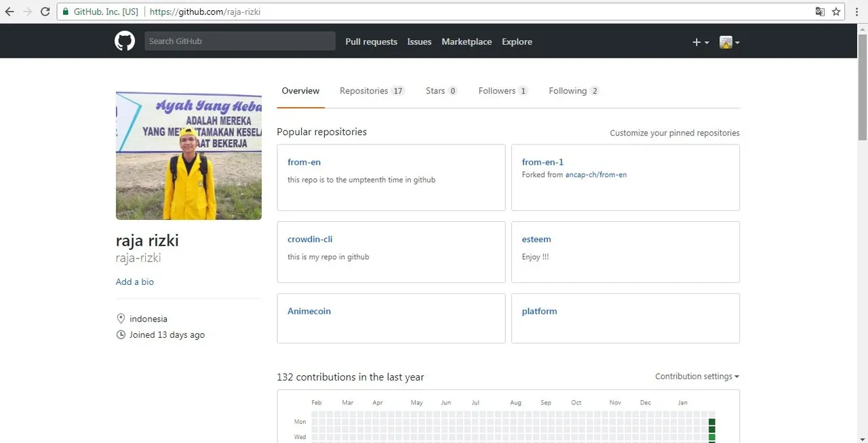The width and height of the screenshot is (868, 443).
Task: Open the esteem repository
Action: point(536,239)
